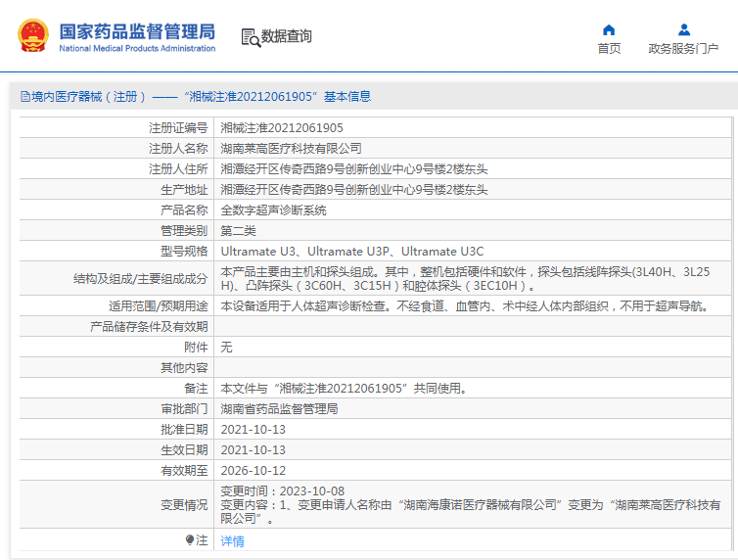Go to 首页 home page

609,49
